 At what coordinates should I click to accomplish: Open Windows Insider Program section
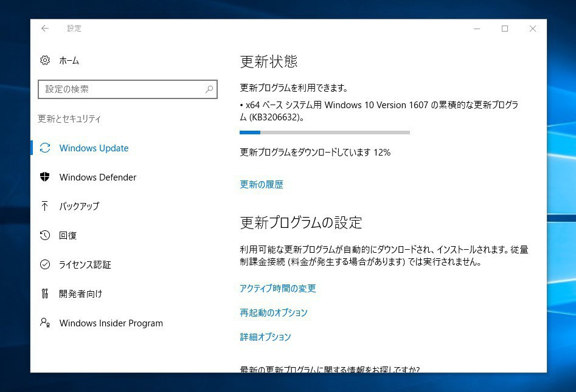coord(111,323)
